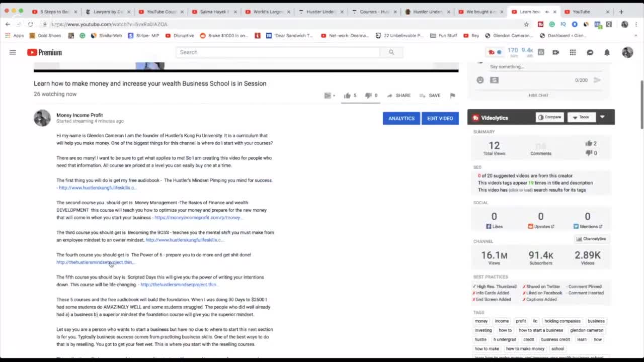644x362 pixels.
Task: Share the video
Action: (x=398, y=96)
